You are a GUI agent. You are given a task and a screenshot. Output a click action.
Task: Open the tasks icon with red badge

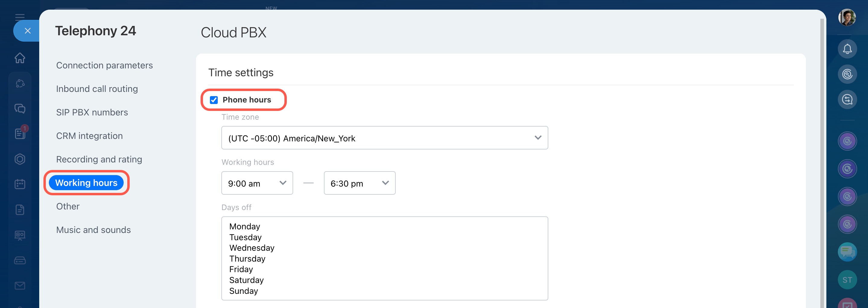pos(20,133)
